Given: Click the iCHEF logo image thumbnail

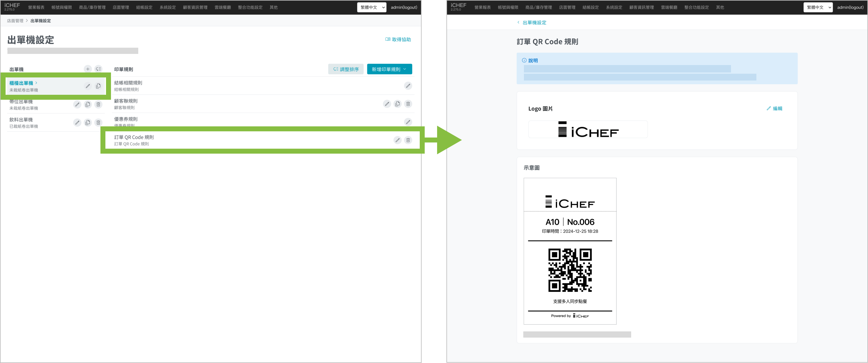Looking at the screenshot, I should pos(588,130).
